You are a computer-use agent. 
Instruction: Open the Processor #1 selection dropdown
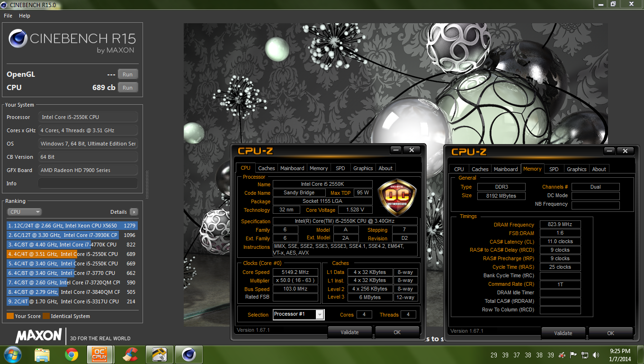[299, 314]
